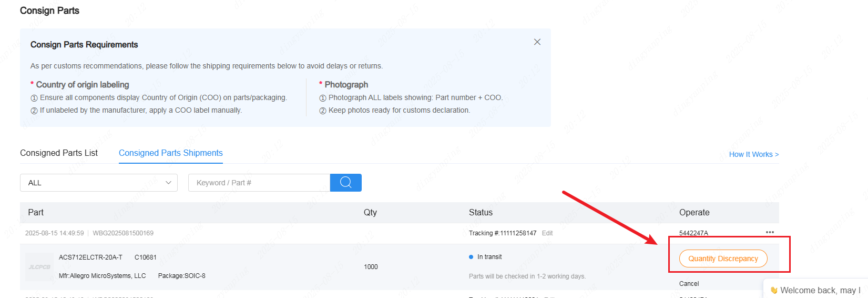The width and height of the screenshot is (868, 298).
Task: Click the In transit status indicator
Action: (485, 257)
